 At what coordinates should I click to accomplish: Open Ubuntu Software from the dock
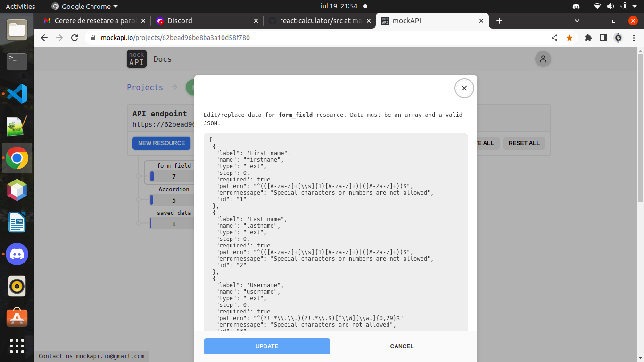tap(17, 317)
